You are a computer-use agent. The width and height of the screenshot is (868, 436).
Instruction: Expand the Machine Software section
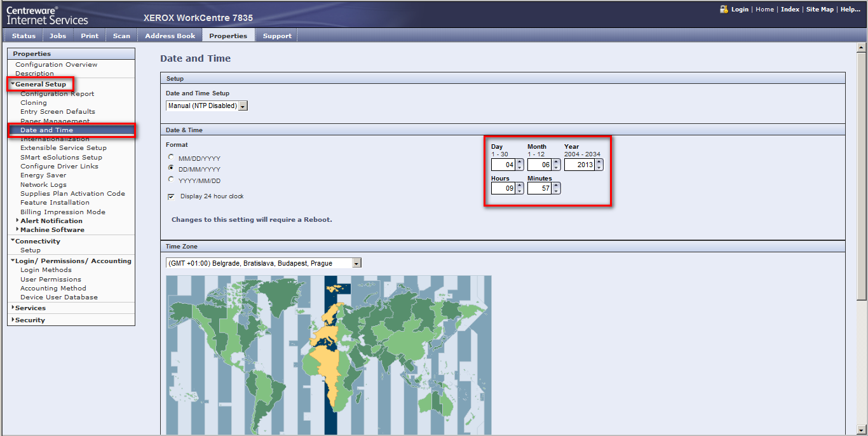click(51, 229)
